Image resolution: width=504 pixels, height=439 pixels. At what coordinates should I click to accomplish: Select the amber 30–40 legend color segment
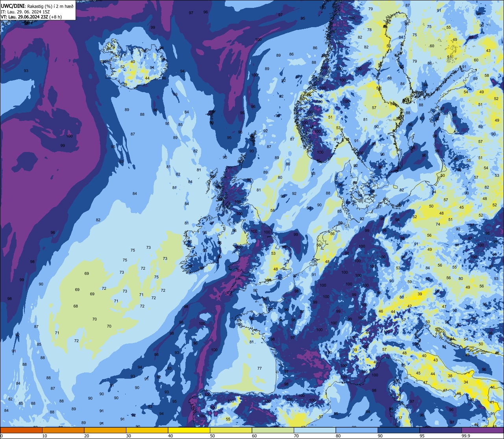pos(147,430)
